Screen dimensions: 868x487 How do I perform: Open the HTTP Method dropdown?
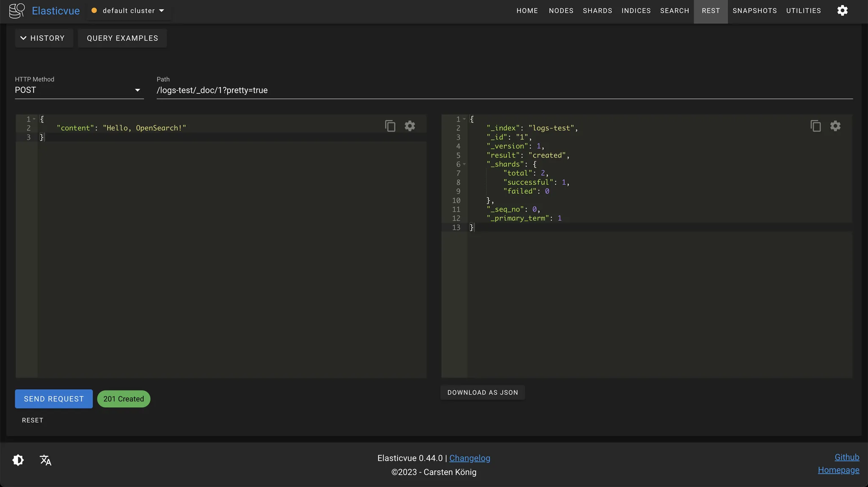pos(79,90)
